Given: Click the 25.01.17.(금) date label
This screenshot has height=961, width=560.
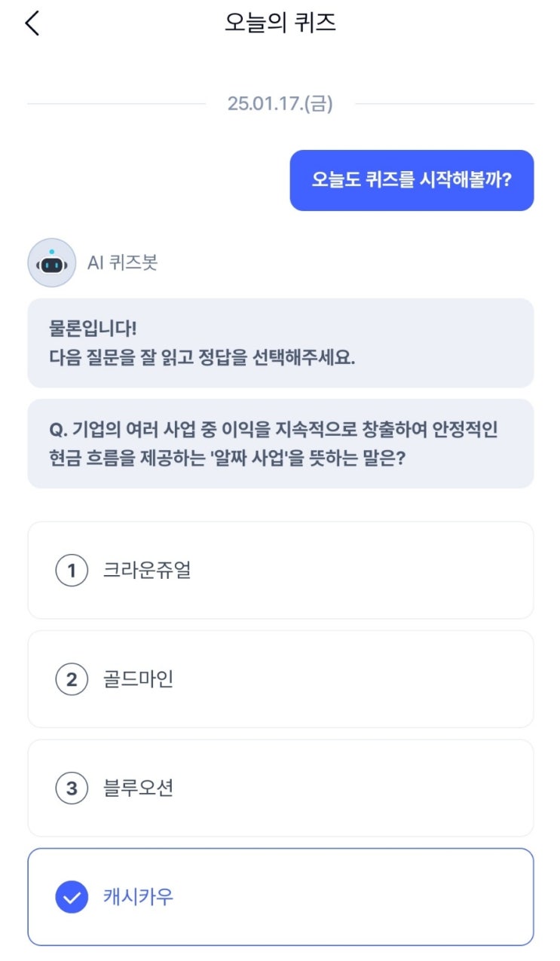Looking at the screenshot, I should [280, 104].
